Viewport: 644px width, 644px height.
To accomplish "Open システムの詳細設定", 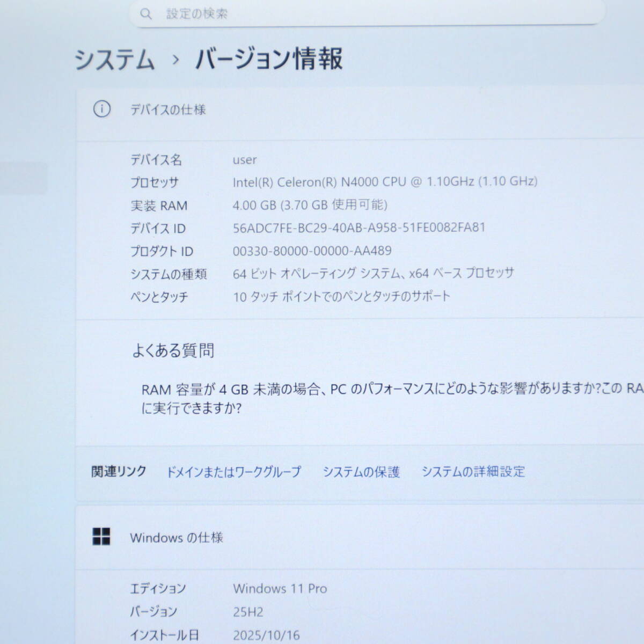I will [474, 472].
